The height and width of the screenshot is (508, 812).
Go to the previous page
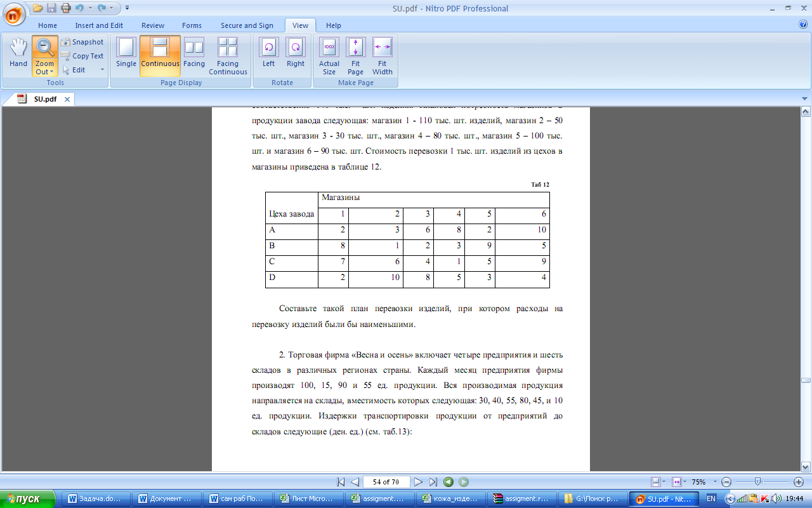[355, 482]
